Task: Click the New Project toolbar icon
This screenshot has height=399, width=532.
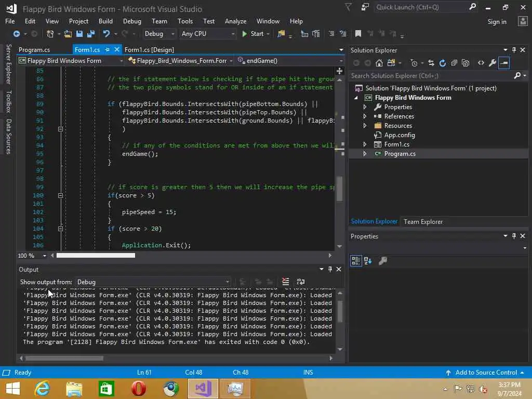Action: [x=50, y=34]
